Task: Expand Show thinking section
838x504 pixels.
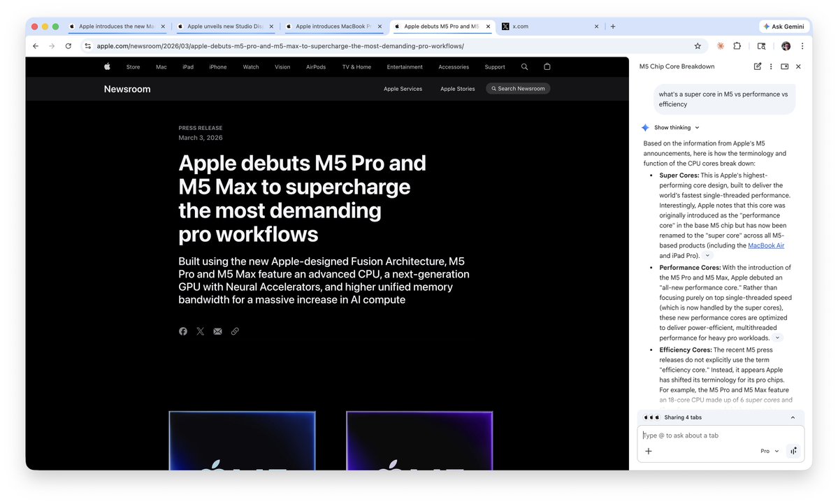Action: click(x=676, y=128)
